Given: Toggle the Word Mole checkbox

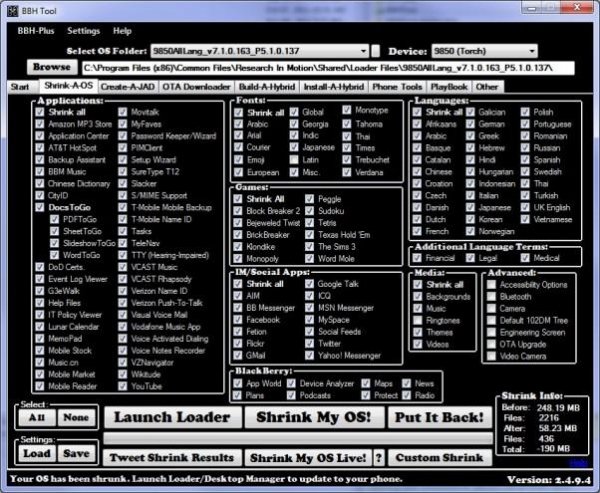Looking at the screenshot, I should [310, 259].
